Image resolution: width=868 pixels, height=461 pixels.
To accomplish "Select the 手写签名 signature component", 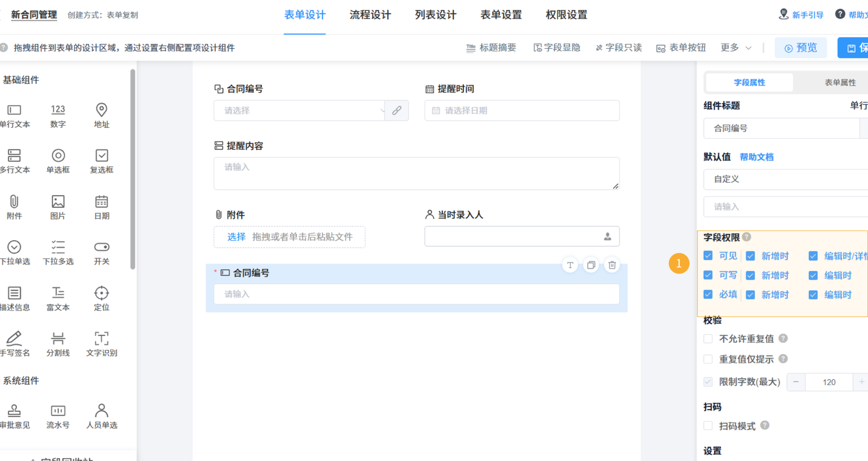I will (x=15, y=344).
